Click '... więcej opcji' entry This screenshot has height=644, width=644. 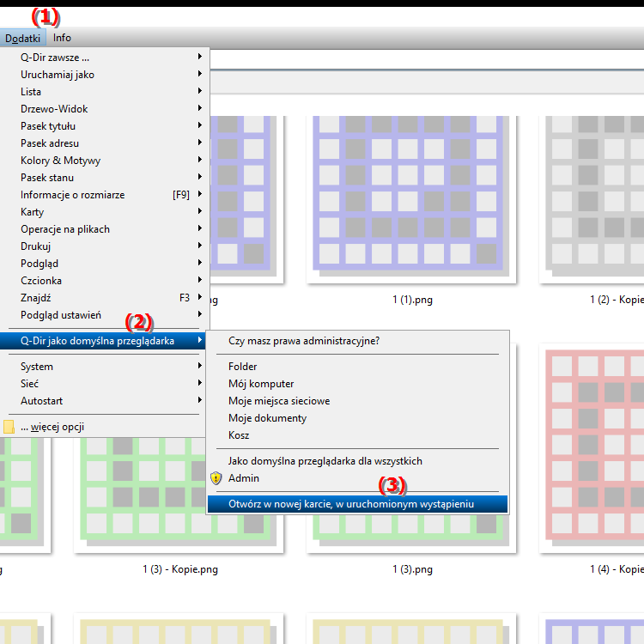pyautogui.click(x=103, y=427)
